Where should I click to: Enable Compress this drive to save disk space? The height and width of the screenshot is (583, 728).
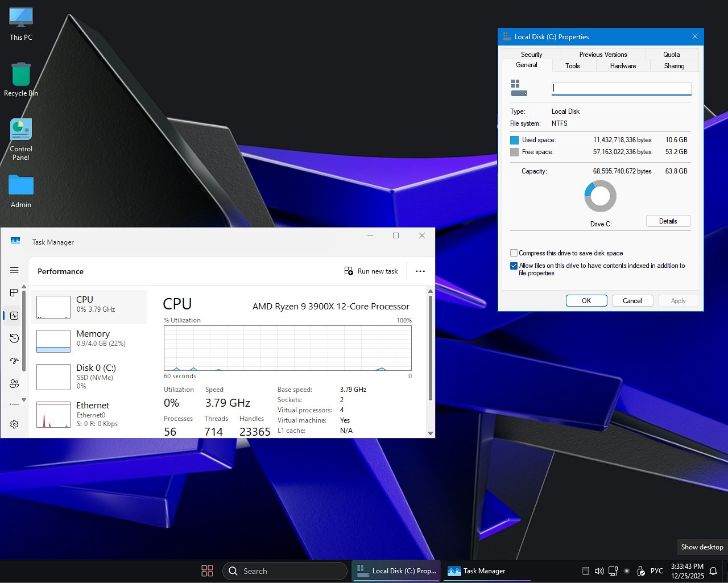point(514,253)
